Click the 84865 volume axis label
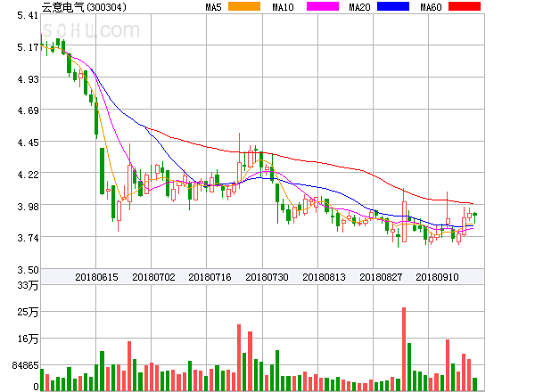 tap(26, 365)
